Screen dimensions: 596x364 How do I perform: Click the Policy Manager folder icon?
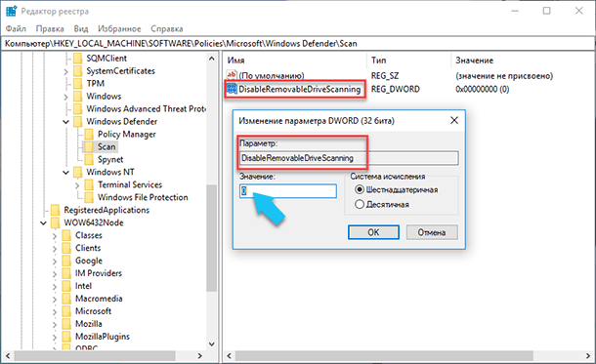89,135
